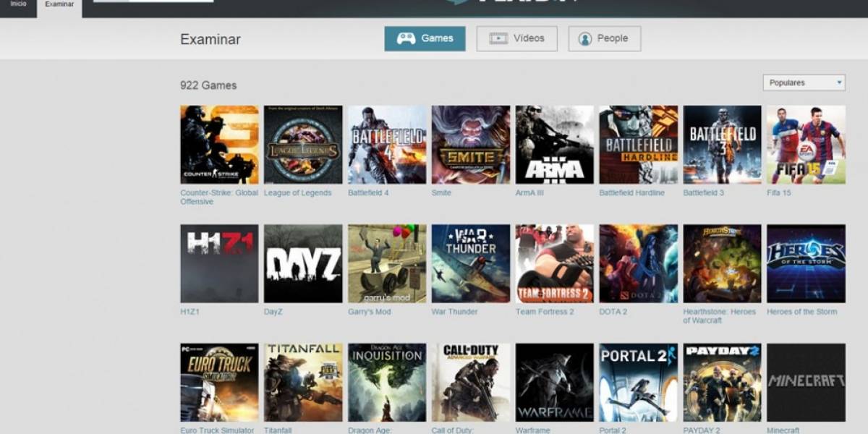Select the Titanfall cover
868x434 pixels.
[303, 382]
